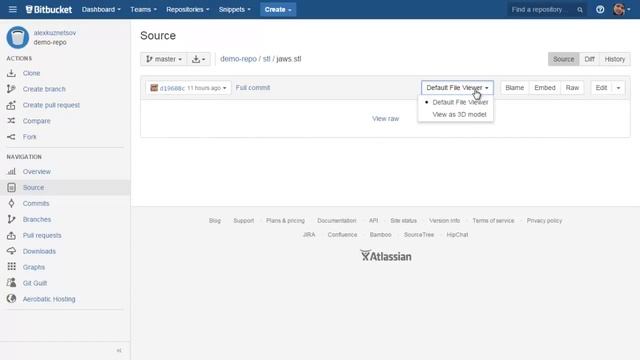640x360 pixels.
Task: Click the Clone download icon
Action: [11, 73]
